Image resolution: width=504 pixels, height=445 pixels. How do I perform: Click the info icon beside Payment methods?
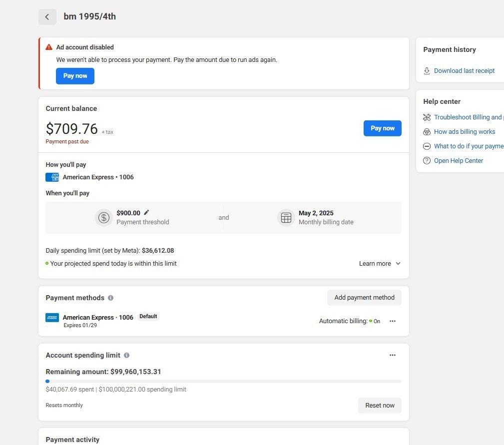point(110,298)
